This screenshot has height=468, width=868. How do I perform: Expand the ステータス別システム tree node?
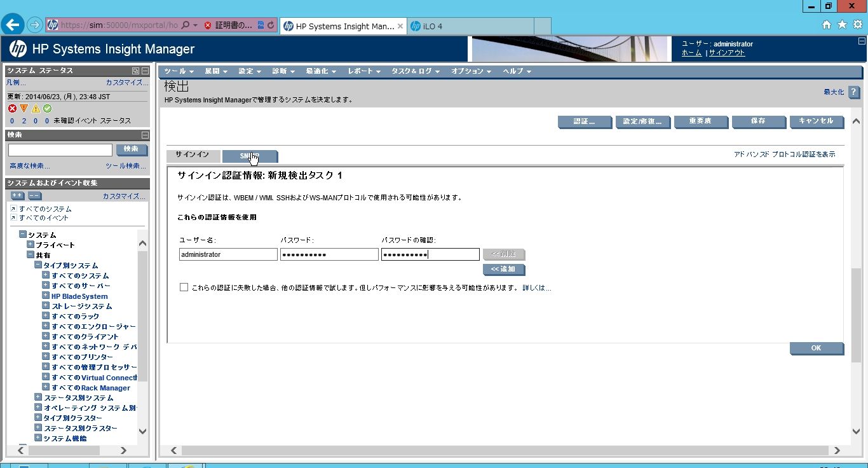coord(38,397)
